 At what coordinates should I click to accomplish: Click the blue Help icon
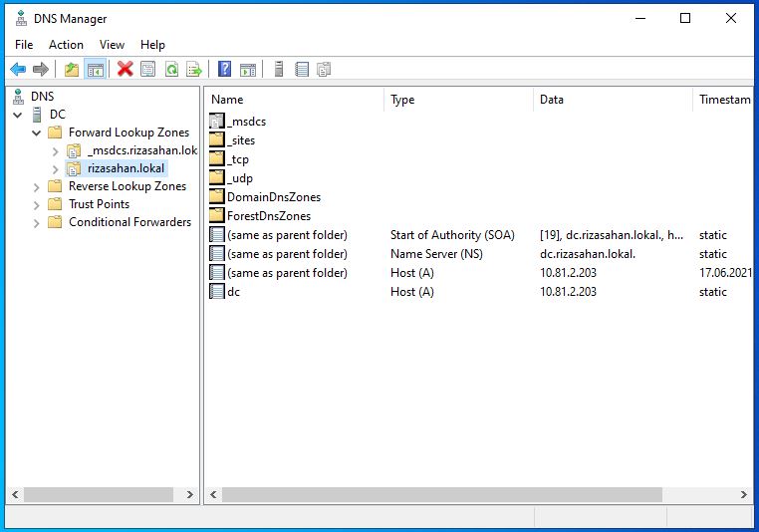(225, 69)
